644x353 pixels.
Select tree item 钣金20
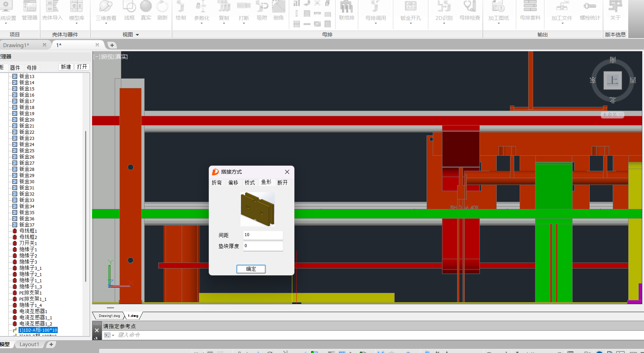click(27, 120)
